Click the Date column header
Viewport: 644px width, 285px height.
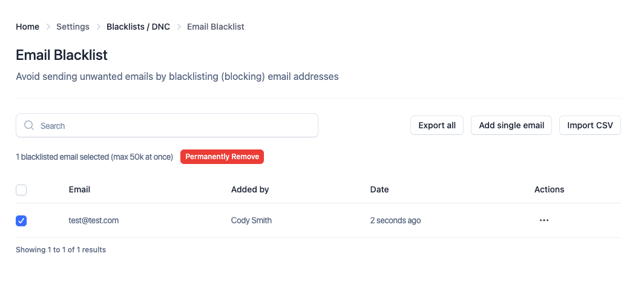pyautogui.click(x=379, y=189)
